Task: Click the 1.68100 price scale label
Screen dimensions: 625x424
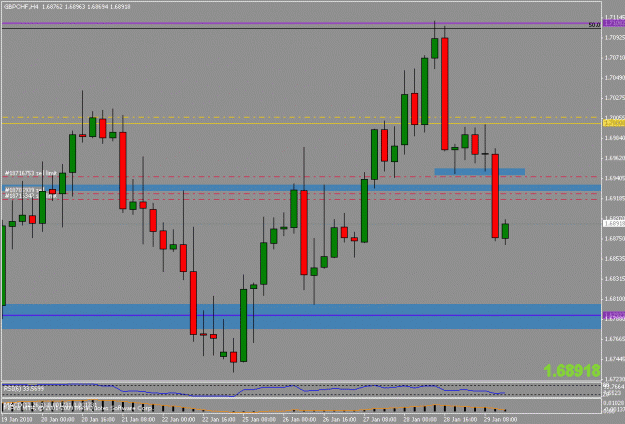Action: tap(614, 298)
